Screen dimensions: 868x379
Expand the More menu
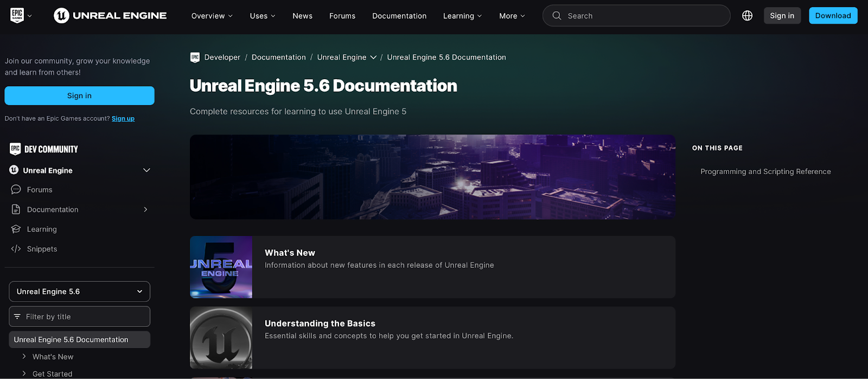(x=512, y=16)
